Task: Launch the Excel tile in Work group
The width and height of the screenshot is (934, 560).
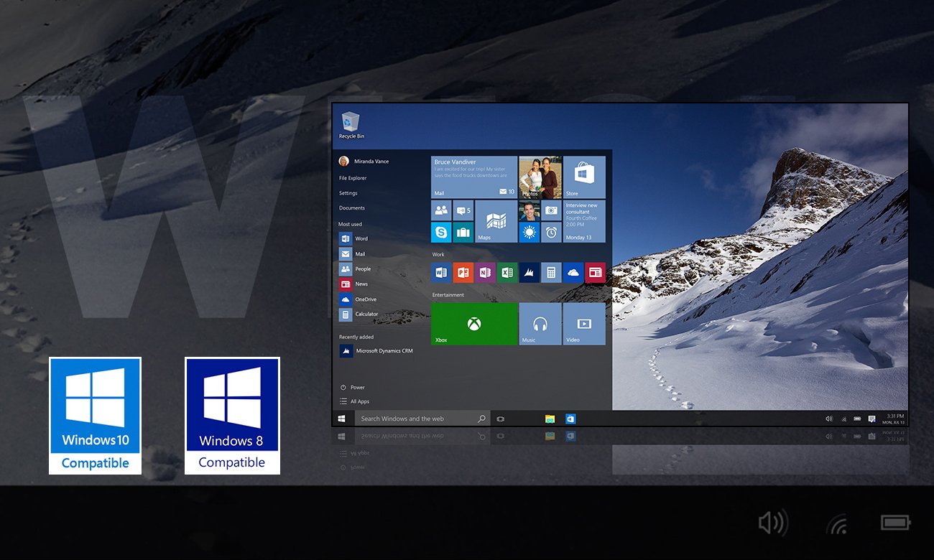Action: 507,272
